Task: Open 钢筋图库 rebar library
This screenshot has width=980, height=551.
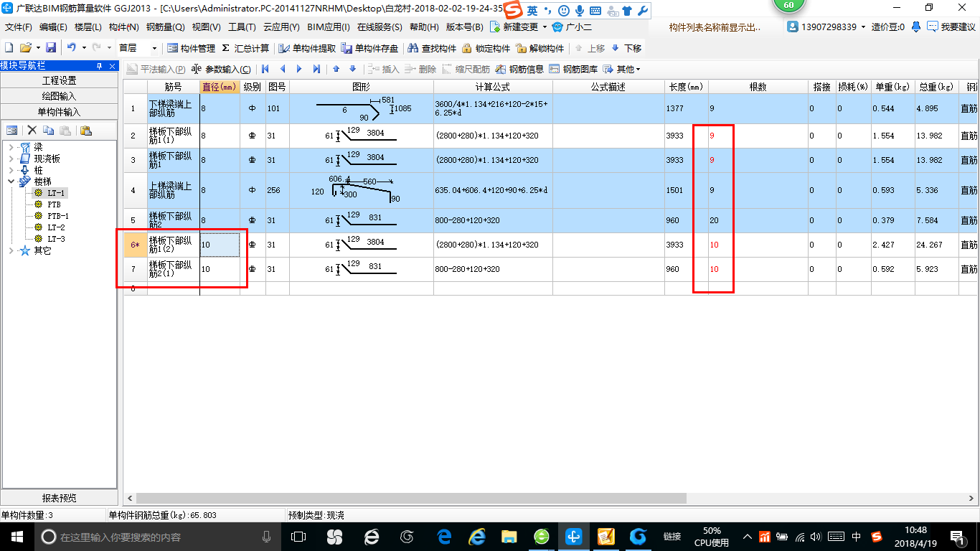Action: (573, 69)
